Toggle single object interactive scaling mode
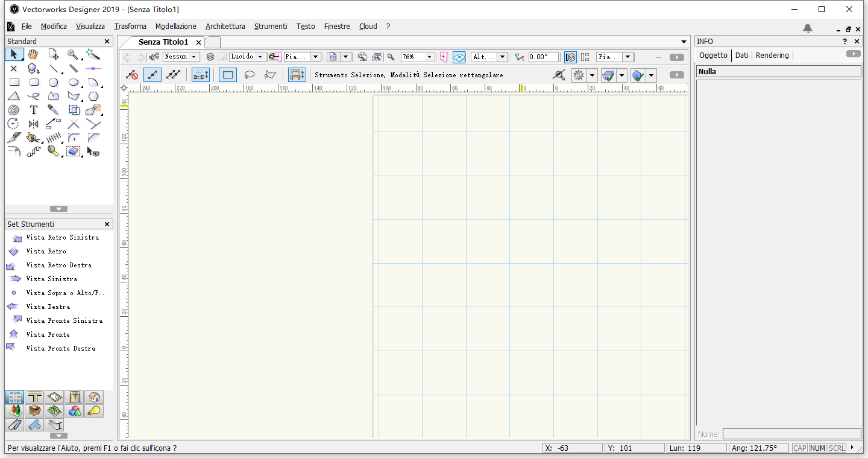The width and height of the screenshot is (868, 458). click(153, 75)
